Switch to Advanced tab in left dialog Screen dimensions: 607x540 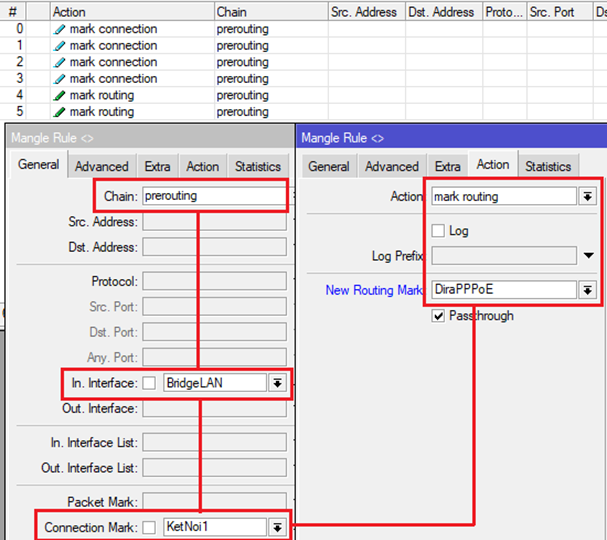tap(102, 167)
